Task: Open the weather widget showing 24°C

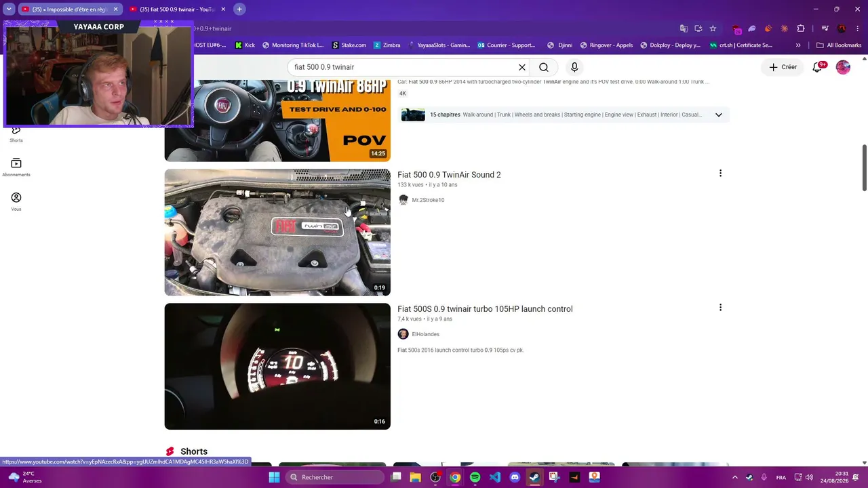Action: pyautogui.click(x=24, y=477)
